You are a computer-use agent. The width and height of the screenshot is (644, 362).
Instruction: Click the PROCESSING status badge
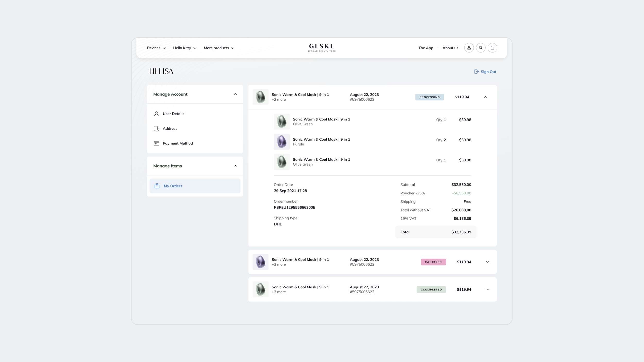coord(429,97)
